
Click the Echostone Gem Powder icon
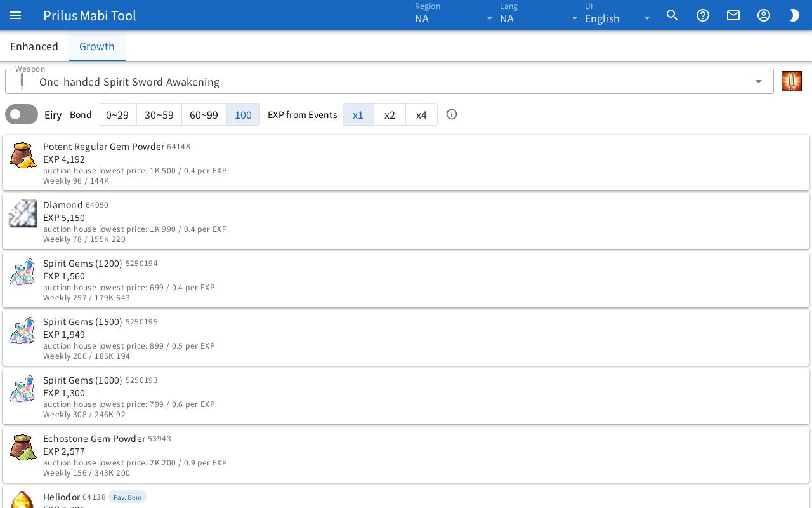click(x=23, y=448)
